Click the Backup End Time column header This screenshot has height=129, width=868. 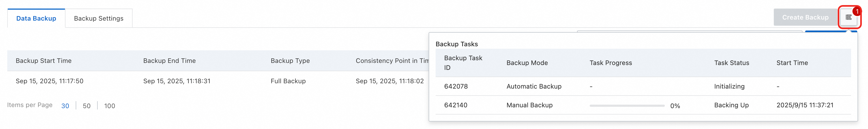point(169,61)
